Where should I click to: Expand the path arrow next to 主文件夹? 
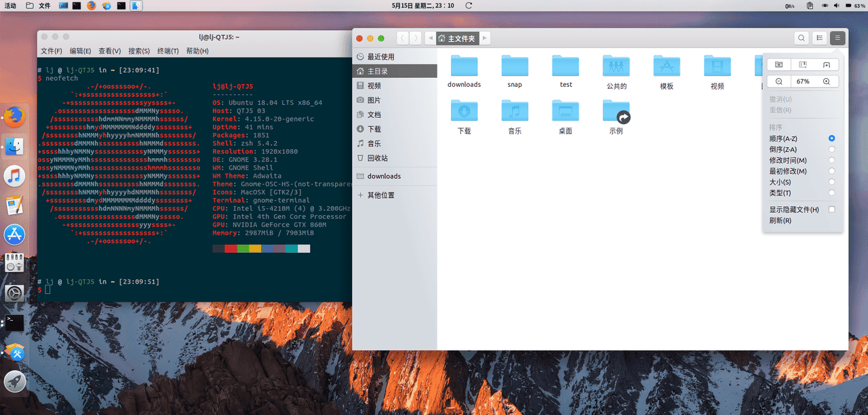(x=484, y=38)
